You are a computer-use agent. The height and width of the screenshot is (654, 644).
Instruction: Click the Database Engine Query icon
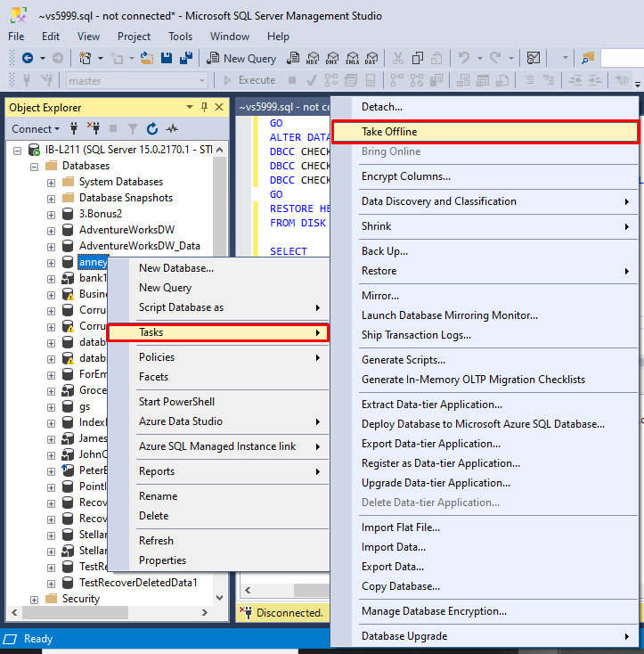[x=293, y=58]
